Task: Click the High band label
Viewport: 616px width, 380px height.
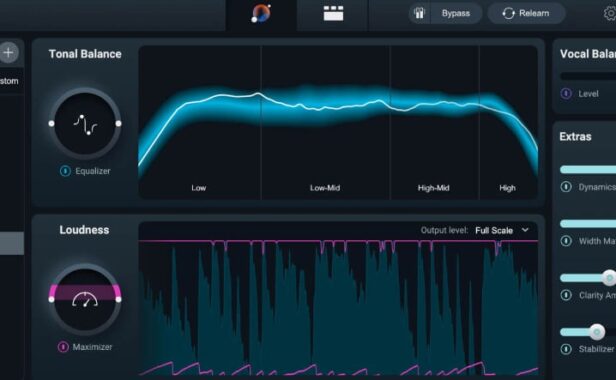Action: pyautogui.click(x=507, y=188)
